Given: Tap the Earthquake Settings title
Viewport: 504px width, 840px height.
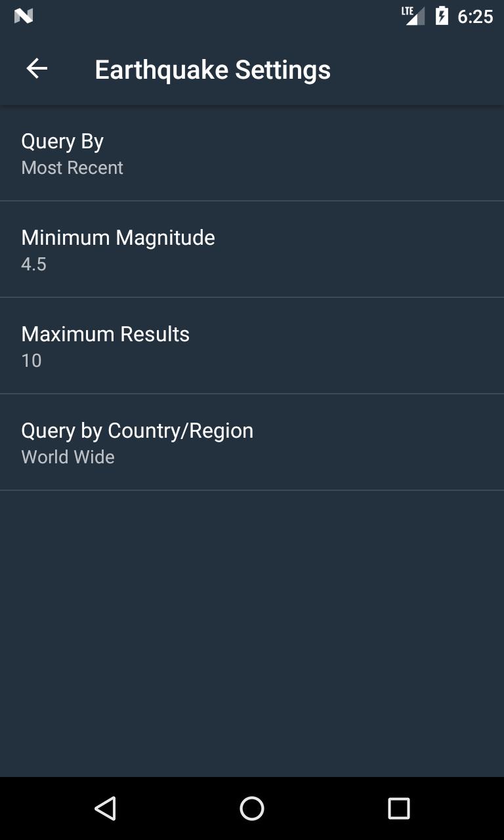Looking at the screenshot, I should 213,70.
